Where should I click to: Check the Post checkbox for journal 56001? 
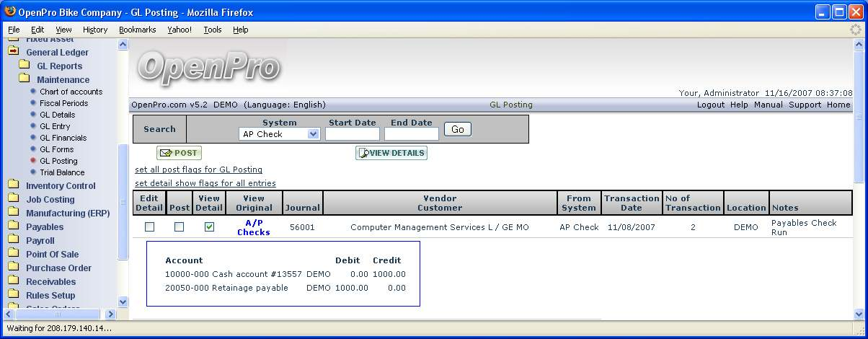179,227
